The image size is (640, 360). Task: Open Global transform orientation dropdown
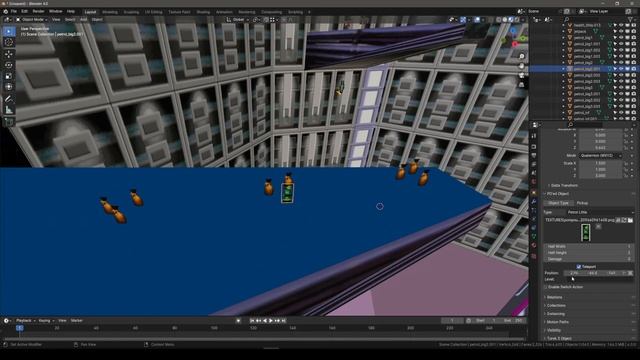coord(238,19)
